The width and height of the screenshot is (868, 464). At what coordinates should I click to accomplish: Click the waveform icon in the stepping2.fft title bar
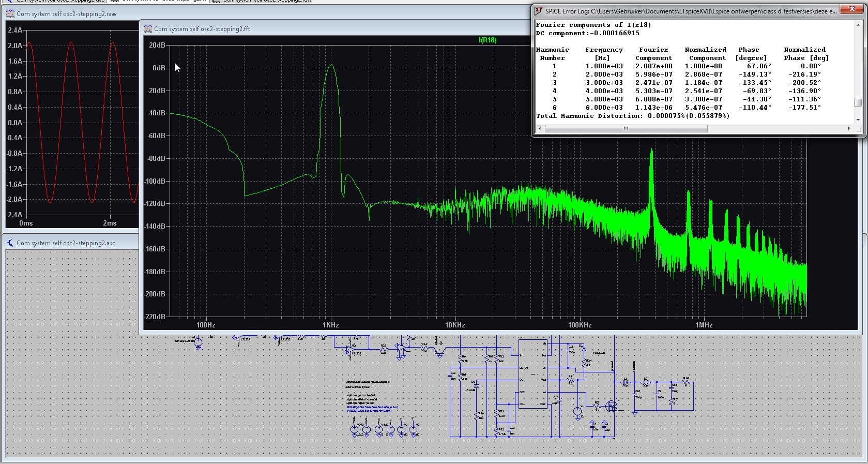click(147, 29)
